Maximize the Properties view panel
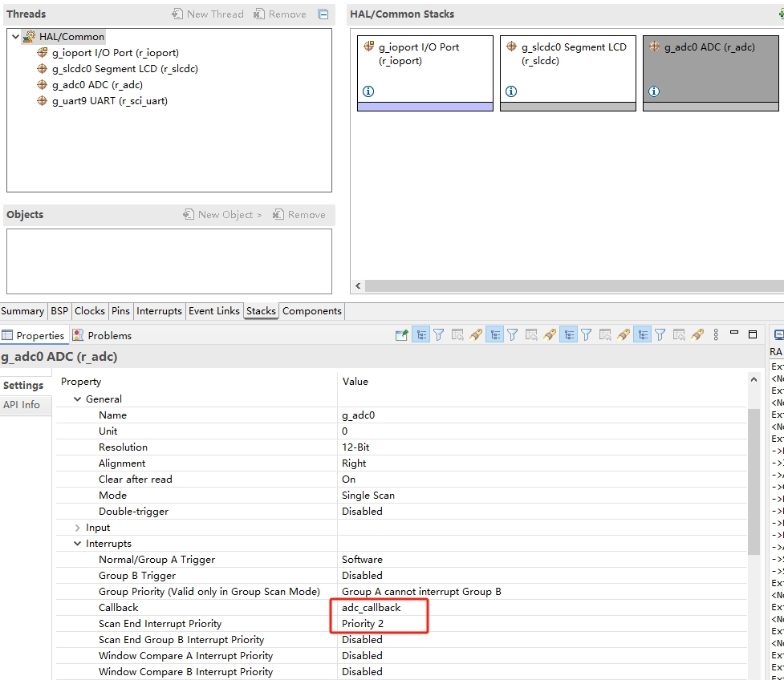The image size is (784, 680). 753,334
